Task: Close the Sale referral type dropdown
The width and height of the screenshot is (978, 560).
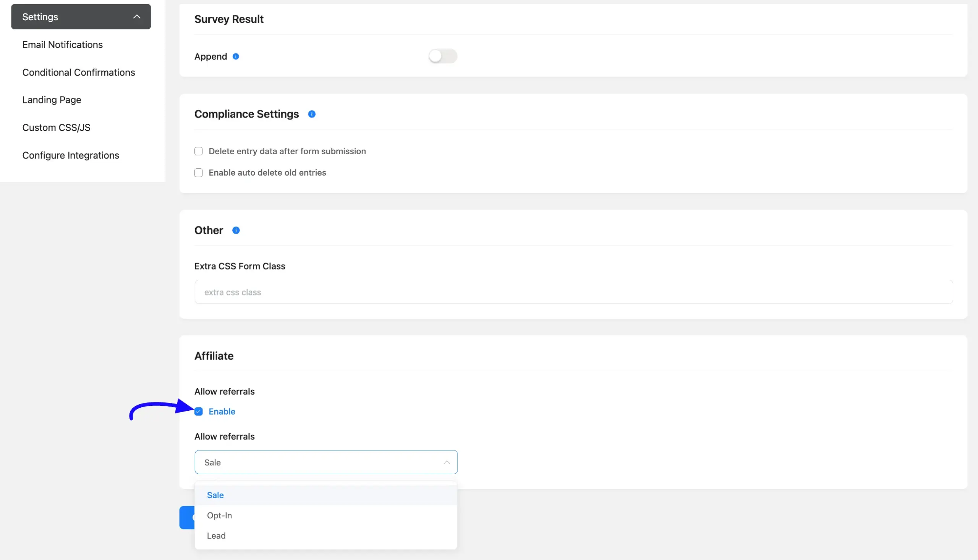Action: 447,462
